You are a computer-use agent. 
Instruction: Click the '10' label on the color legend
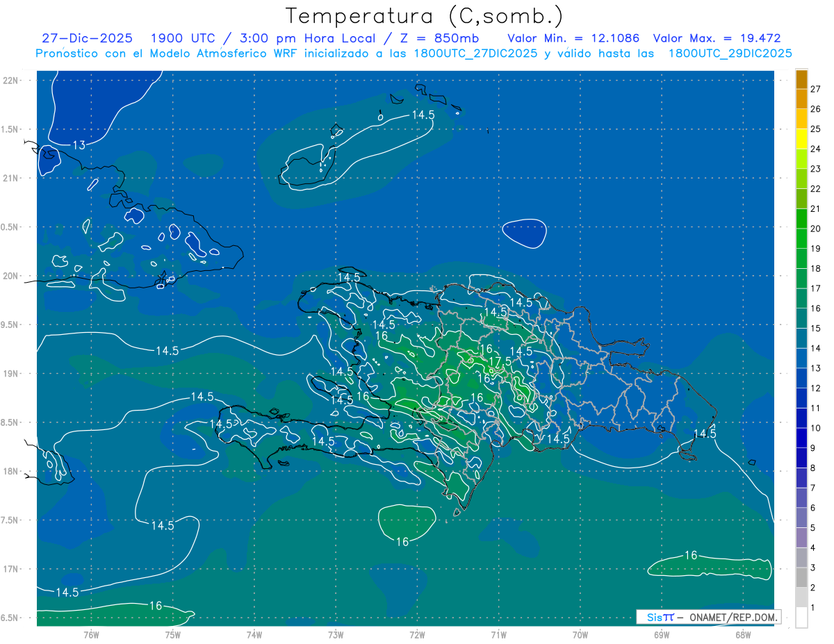pyautogui.click(x=817, y=428)
